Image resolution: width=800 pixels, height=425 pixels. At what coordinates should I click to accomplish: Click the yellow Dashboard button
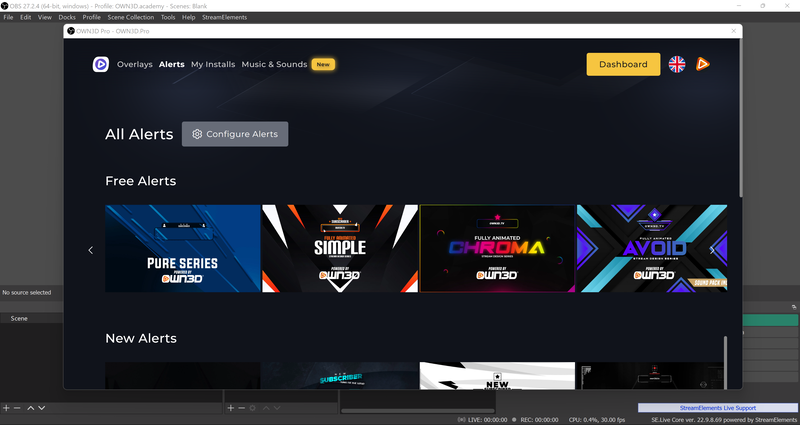pyautogui.click(x=623, y=64)
